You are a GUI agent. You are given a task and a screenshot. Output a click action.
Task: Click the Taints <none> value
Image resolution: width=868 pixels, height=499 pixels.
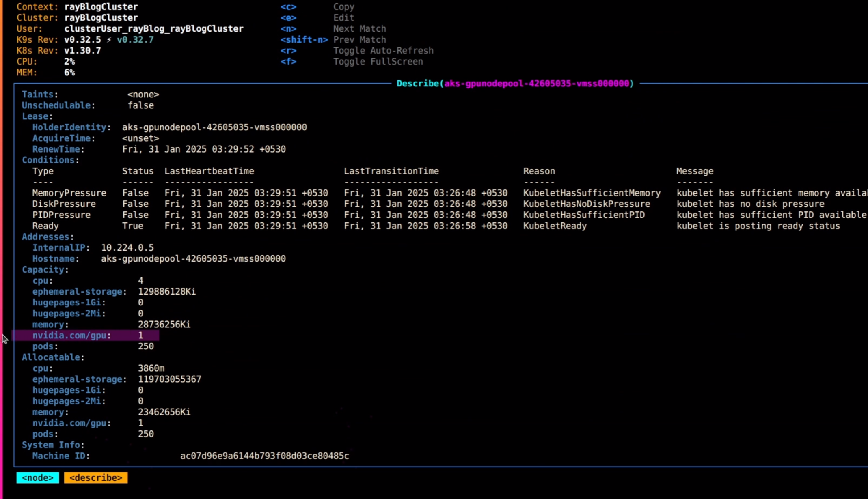(x=143, y=95)
